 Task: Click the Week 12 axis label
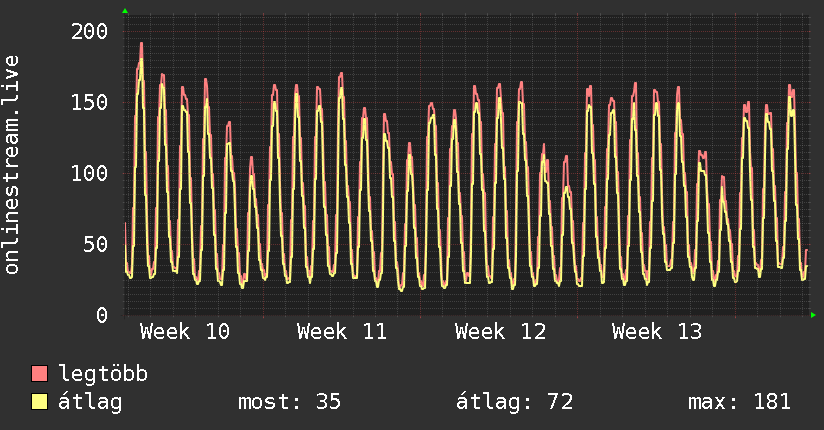tap(499, 332)
